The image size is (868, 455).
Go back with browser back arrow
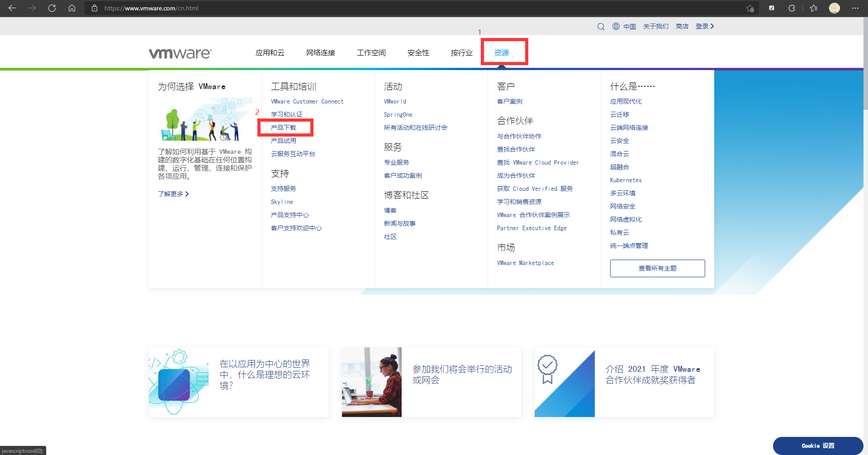pyautogui.click(x=12, y=8)
